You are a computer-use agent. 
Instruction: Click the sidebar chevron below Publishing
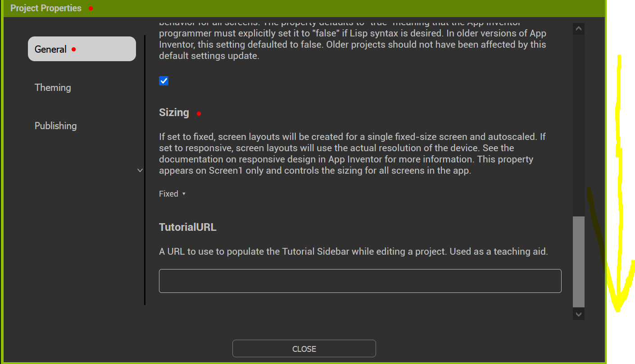140,170
